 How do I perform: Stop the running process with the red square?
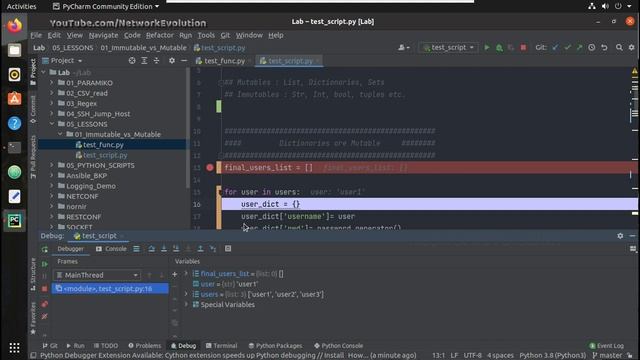click(523, 48)
